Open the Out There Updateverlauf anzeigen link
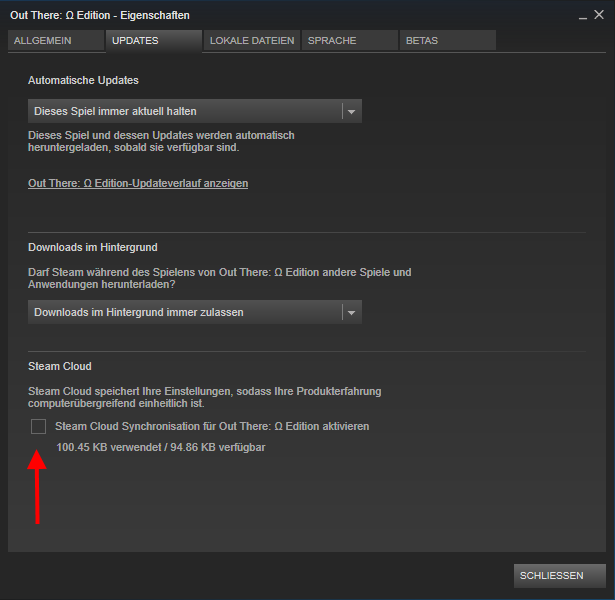 [x=138, y=184]
